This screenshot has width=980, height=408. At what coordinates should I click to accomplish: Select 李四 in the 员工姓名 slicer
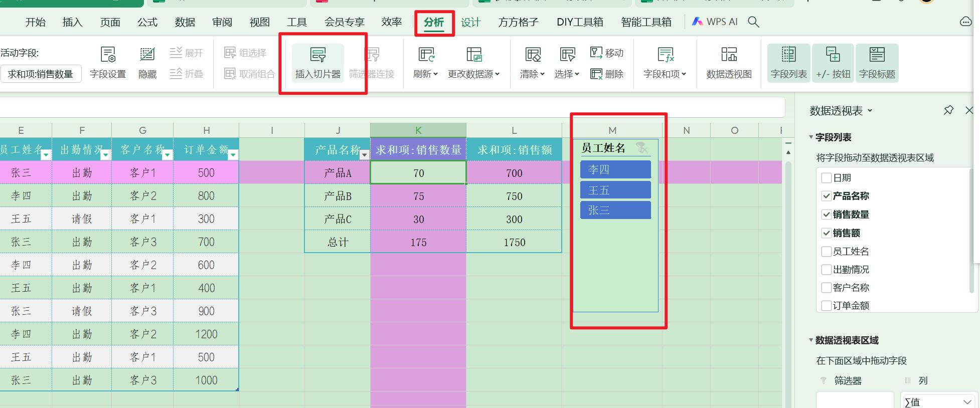click(615, 169)
